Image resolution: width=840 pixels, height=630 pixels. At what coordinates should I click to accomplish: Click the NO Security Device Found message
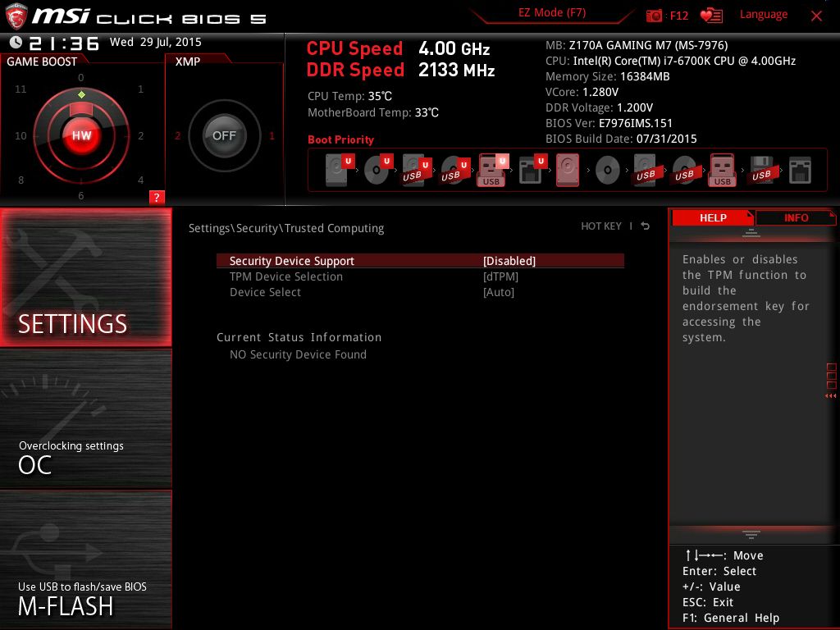click(298, 354)
